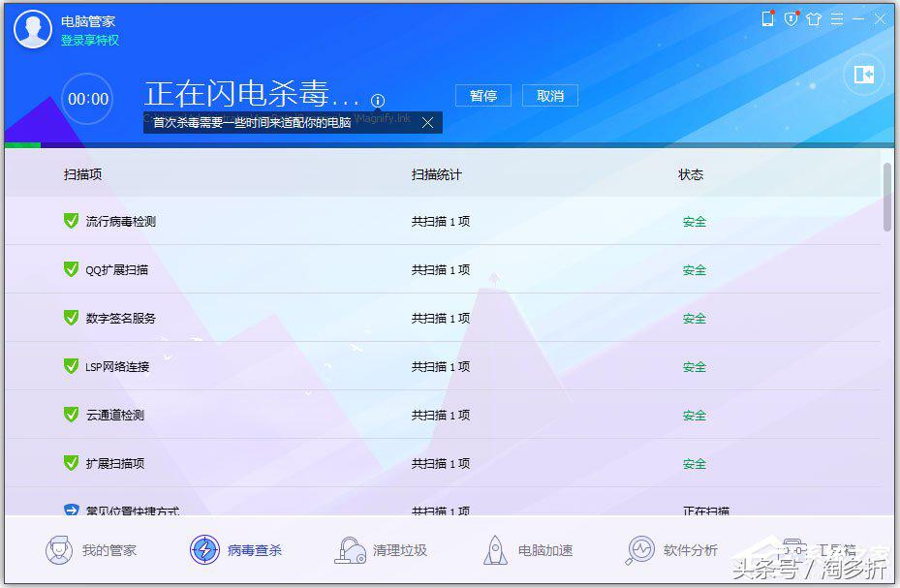Screen dimensions: 900x588
Task: Open the hamburger main menu icon
Action: (x=836, y=18)
